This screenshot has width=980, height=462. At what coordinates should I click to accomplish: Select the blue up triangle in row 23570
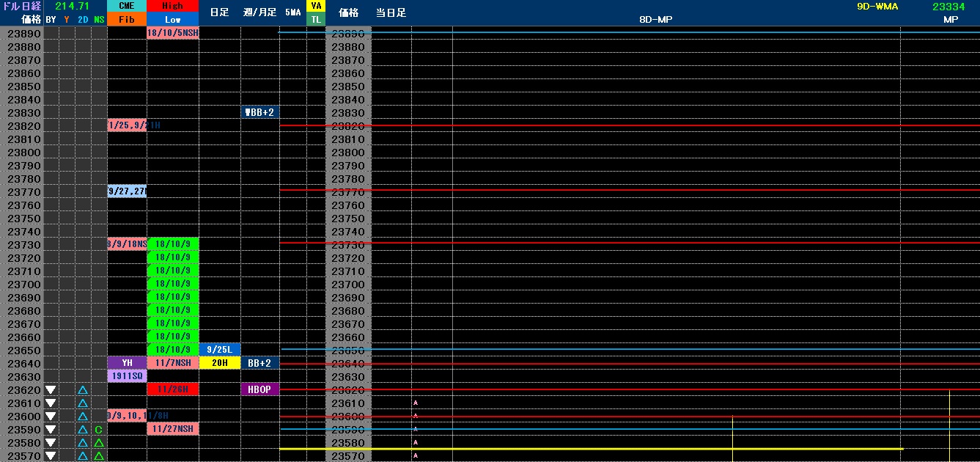[x=83, y=456]
